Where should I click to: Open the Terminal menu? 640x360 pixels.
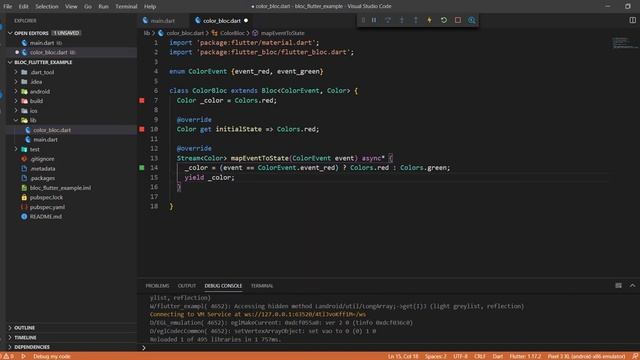coord(126,6)
